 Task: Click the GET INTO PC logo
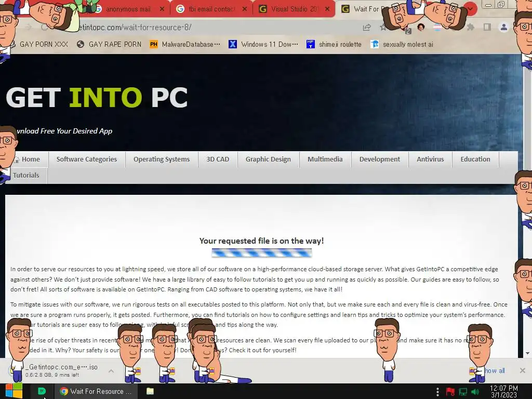tap(97, 98)
